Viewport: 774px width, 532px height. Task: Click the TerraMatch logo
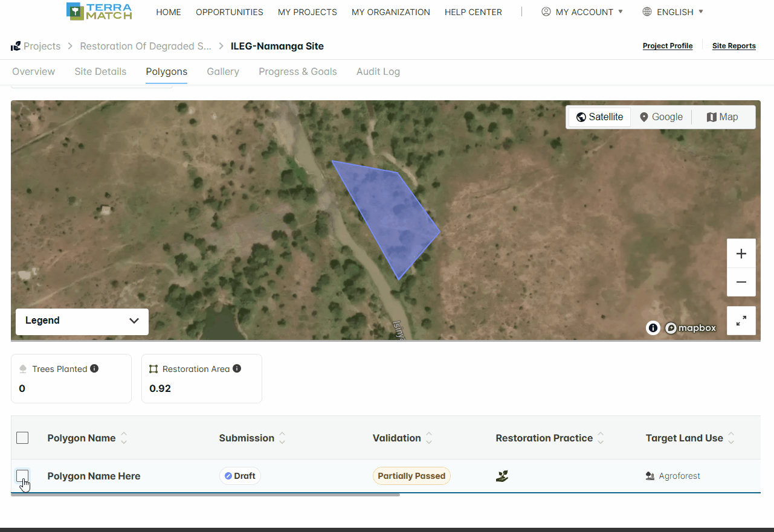[99, 11]
